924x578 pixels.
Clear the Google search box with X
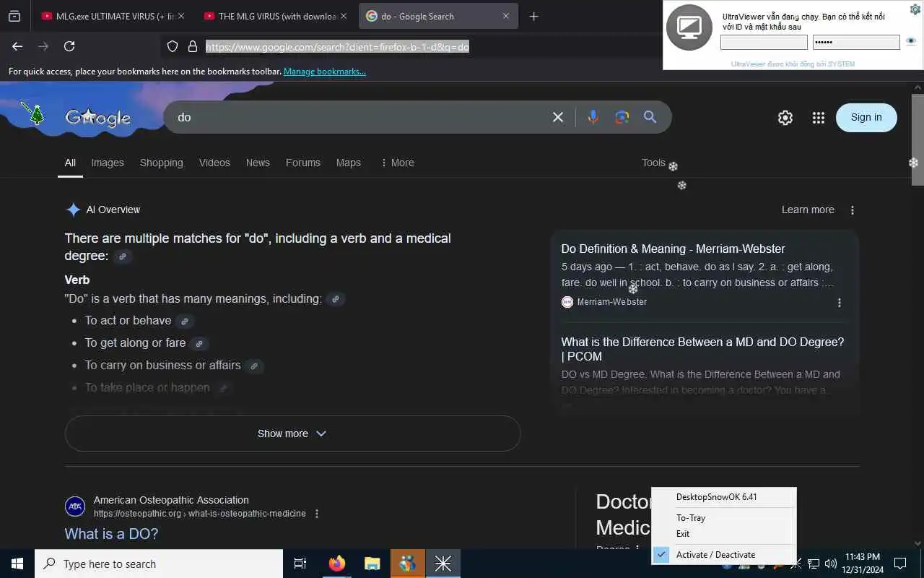[x=558, y=117]
